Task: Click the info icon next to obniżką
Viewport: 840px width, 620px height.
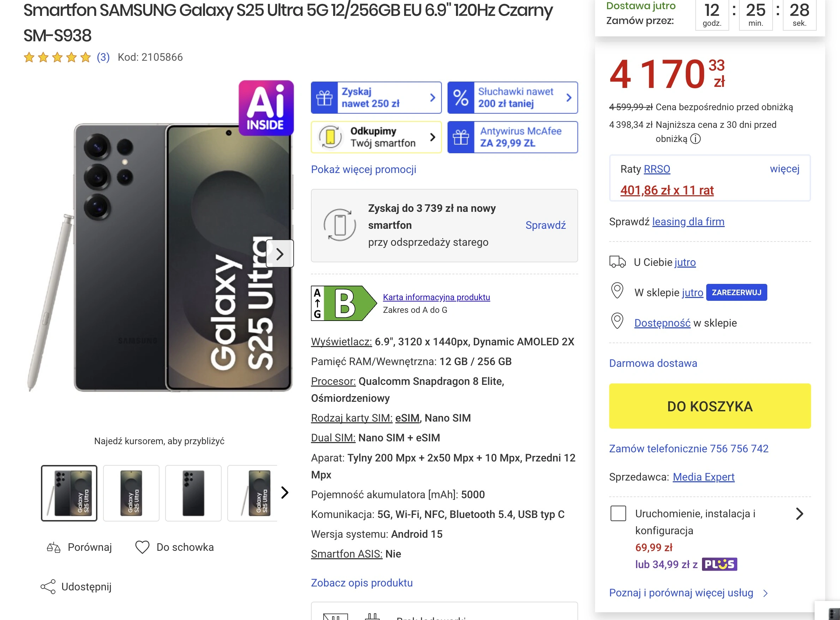Action: point(695,139)
